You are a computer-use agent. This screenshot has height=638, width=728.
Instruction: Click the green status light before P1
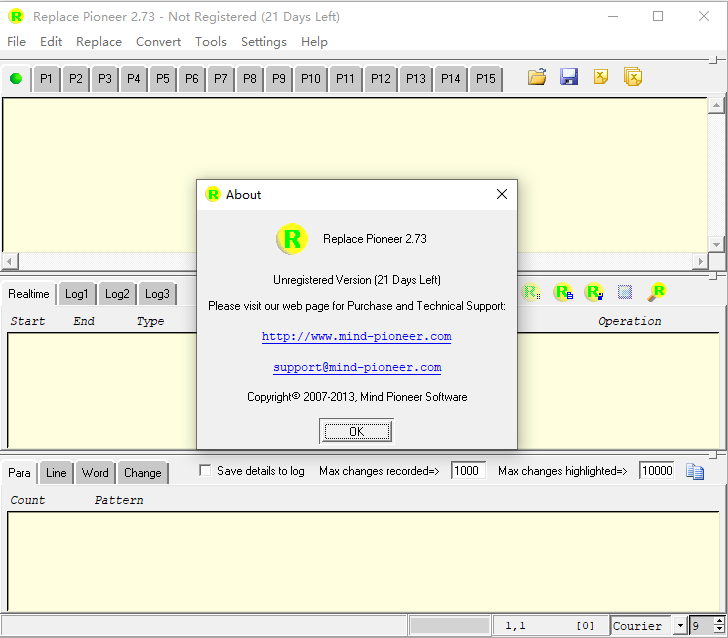click(16, 78)
